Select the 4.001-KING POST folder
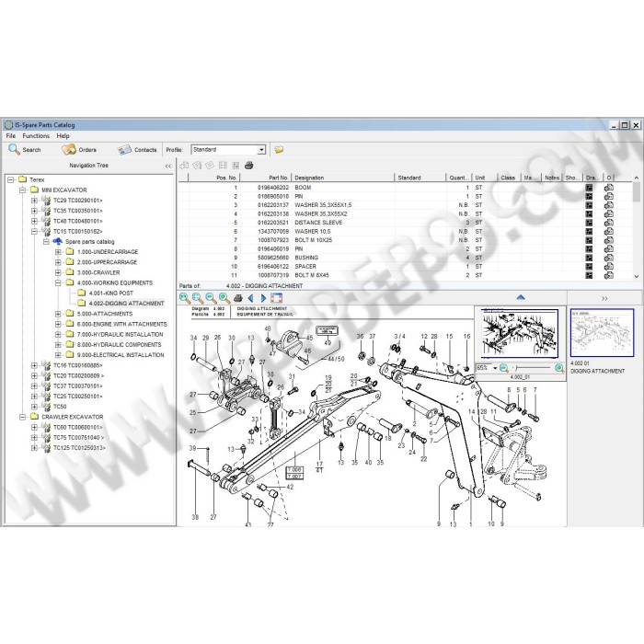This screenshot has width=644, height=644. pos(111,293)
